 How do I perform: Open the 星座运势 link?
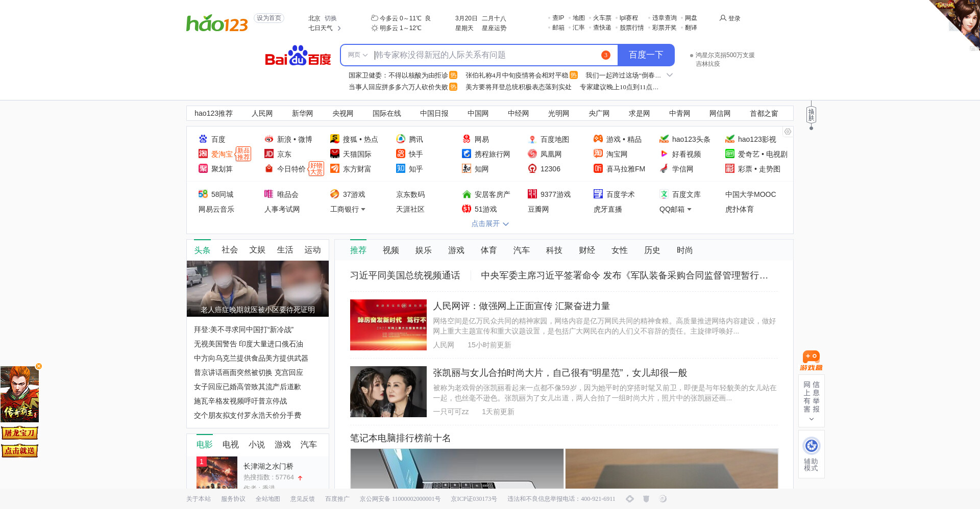(x=494, y=28)
